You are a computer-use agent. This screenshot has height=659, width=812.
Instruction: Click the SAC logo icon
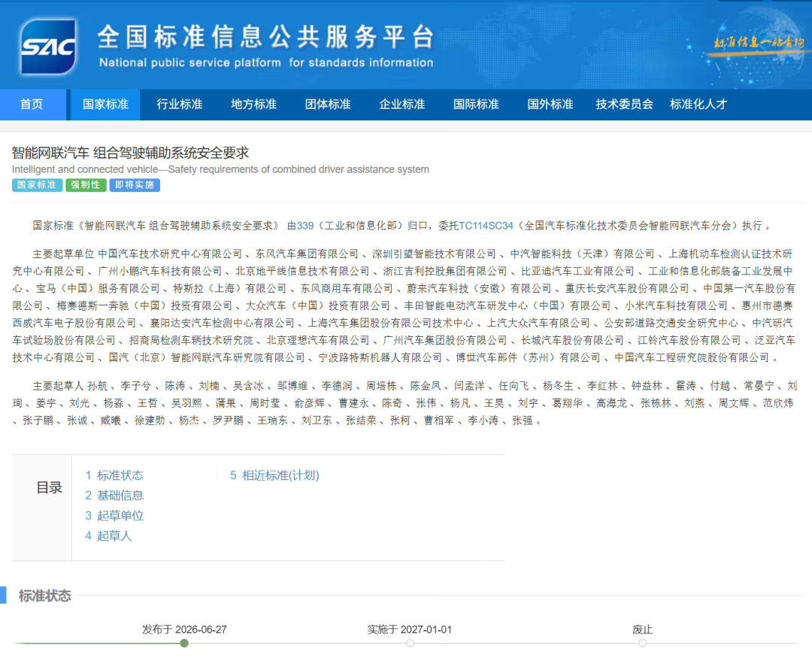pos(48,46)
